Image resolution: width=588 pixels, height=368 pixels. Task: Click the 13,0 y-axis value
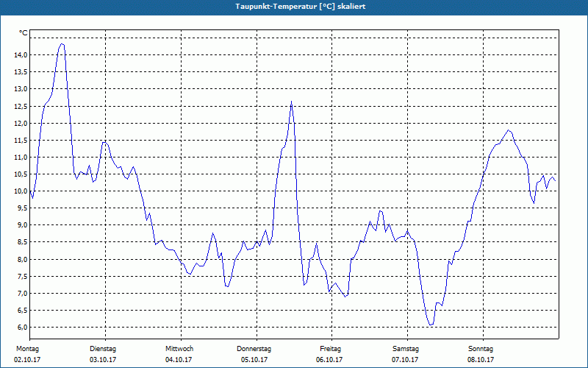21,89
